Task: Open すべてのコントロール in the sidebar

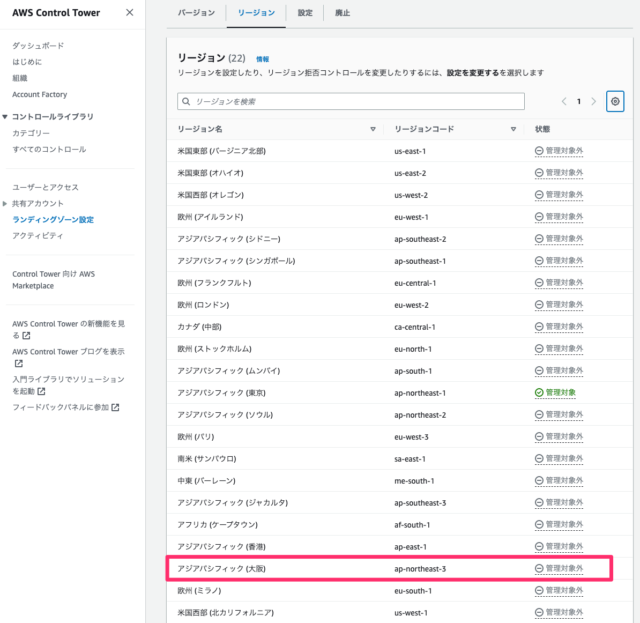Action: coord(49,149)
